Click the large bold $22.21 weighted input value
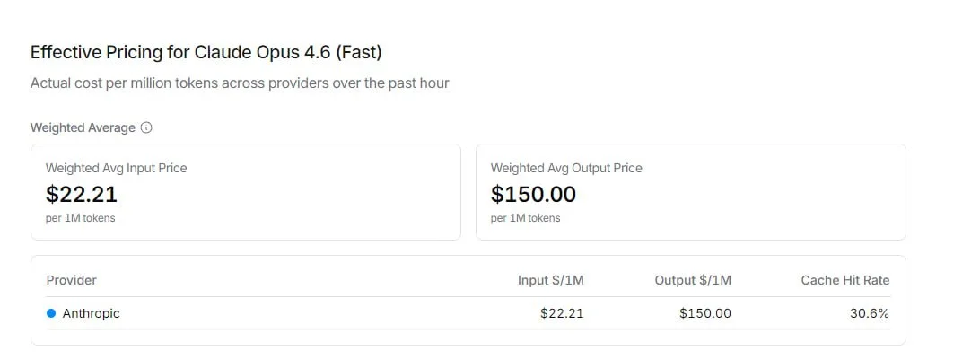The width and height of the screenshot is (980, 359). point(82,194)
